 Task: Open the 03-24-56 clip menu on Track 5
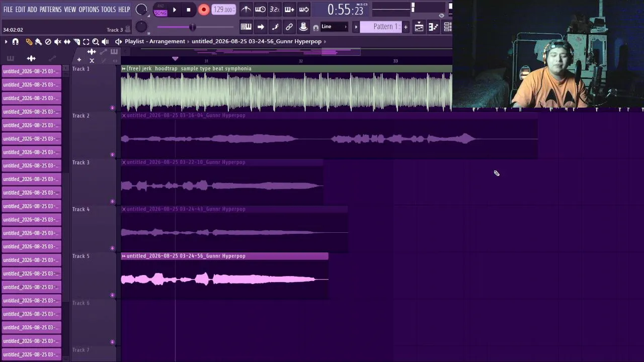124,256
